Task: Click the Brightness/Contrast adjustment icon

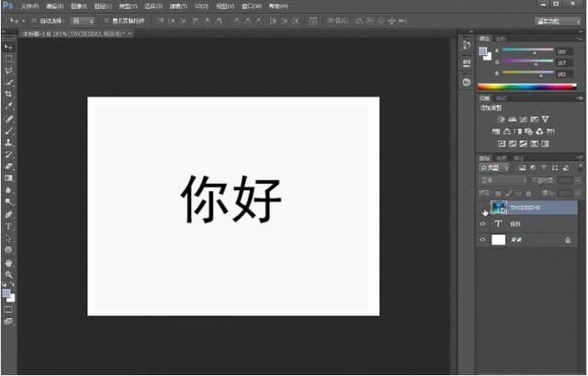Action: coord(501,120)
